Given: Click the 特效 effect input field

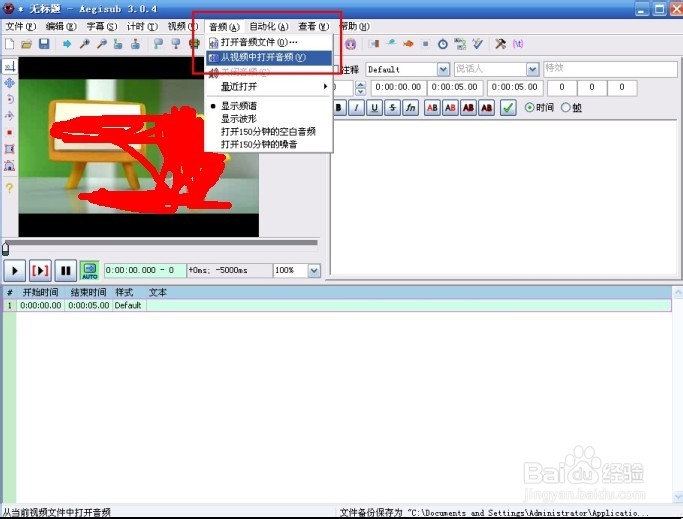Looking at the screenshot, I should tap(610, 69).
